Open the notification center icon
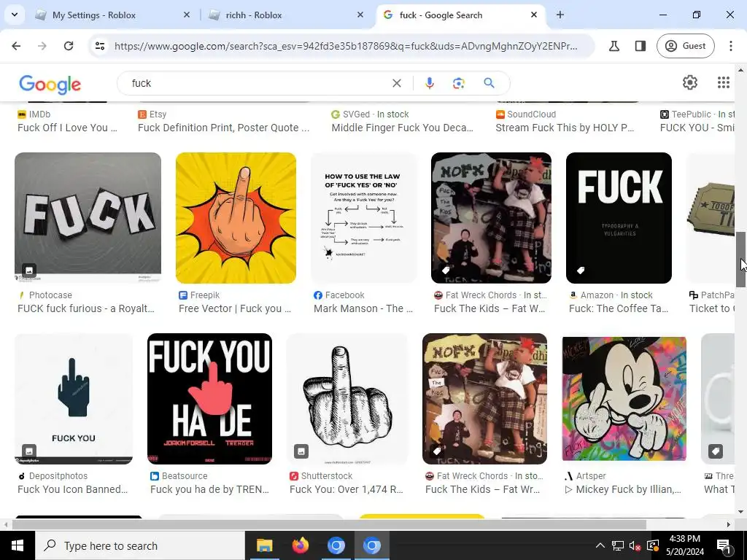 point(723,545)
